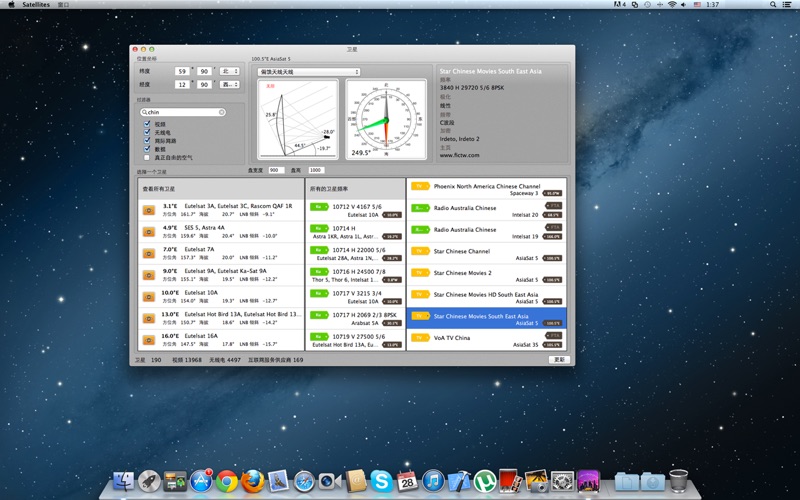This screenshot has width=800, height=500.
Task: Click green Ku tag on 10716 H 24500 row
Action: point(319,272)
